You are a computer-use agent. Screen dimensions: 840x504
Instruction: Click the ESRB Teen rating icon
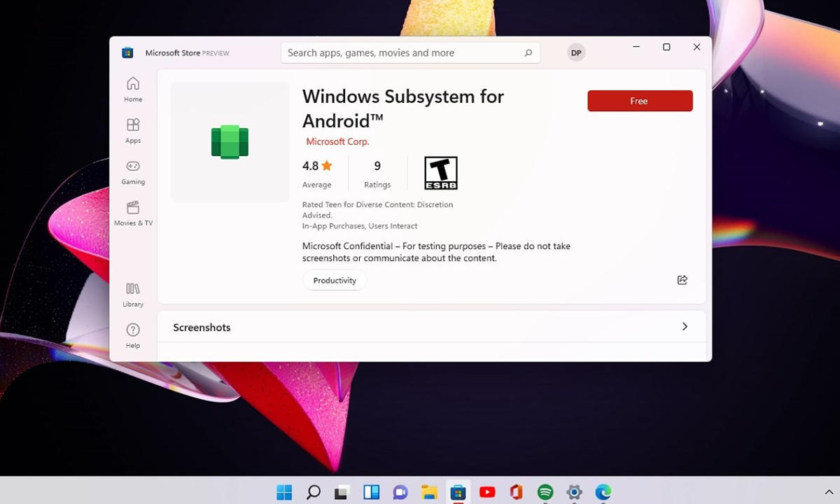440,172
